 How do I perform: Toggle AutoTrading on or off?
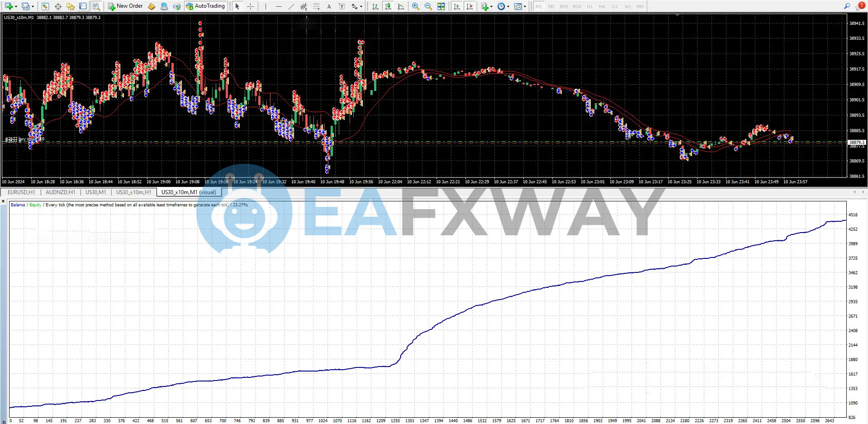click(206, 6)
